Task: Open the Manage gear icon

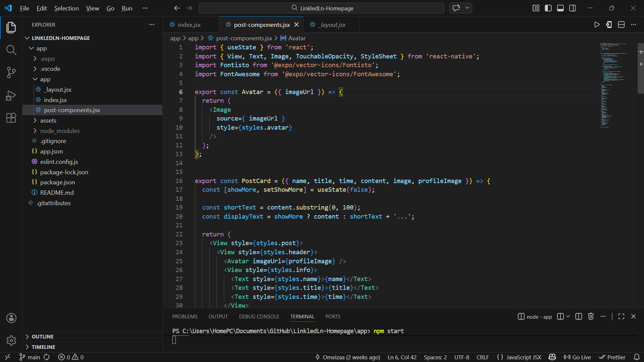Action: tap(11, 340)
